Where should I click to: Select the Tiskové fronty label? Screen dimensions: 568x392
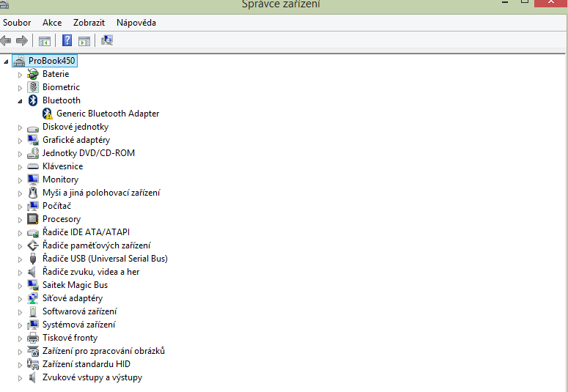pyautogui.click(x=70, y=338)
